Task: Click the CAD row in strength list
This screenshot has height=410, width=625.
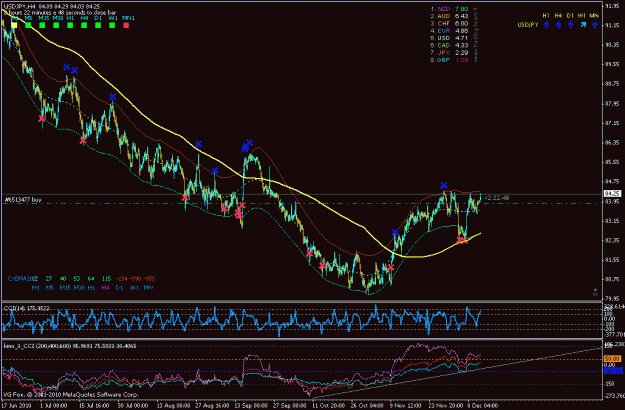Action: pyautogui.click(x=450, y=45)
